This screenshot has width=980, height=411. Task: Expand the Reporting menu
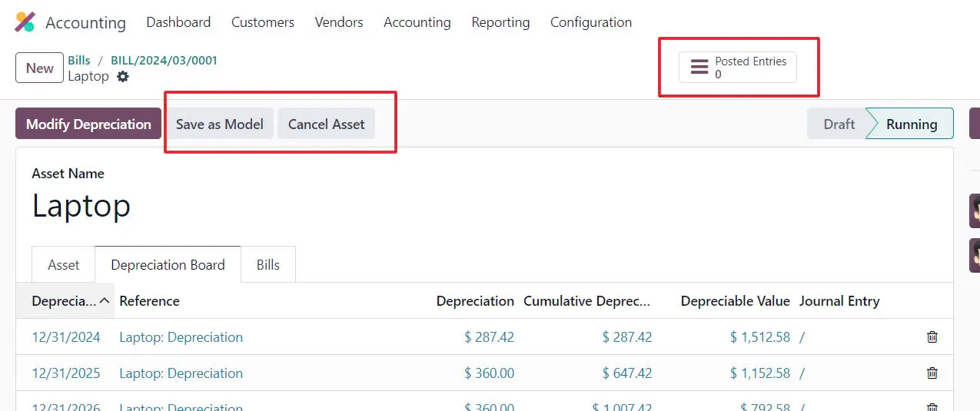tap(500, 22)
